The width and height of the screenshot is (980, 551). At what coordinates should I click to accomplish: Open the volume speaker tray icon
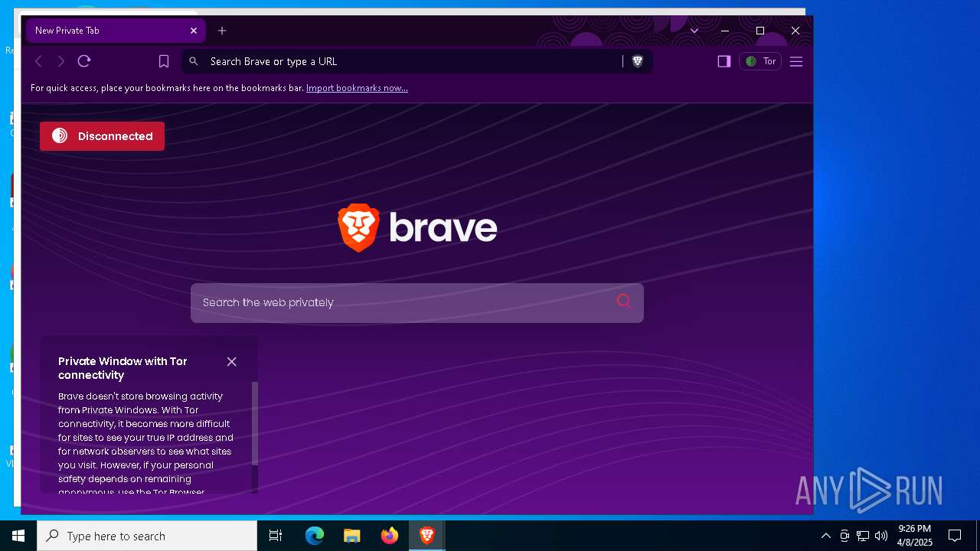coord(881,536)
